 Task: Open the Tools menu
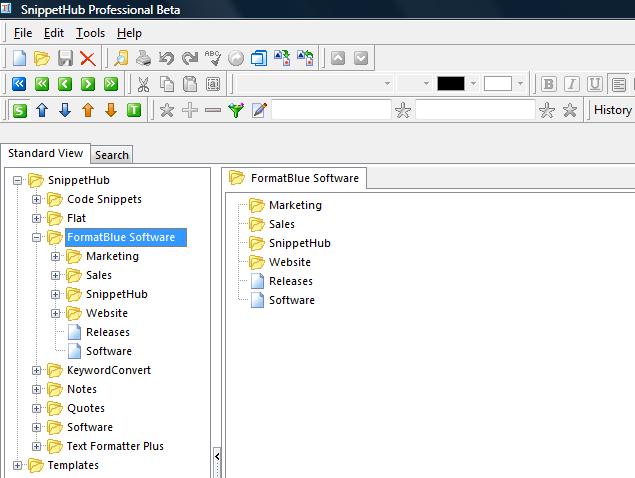pyautogui.click(x=90, y=33)
